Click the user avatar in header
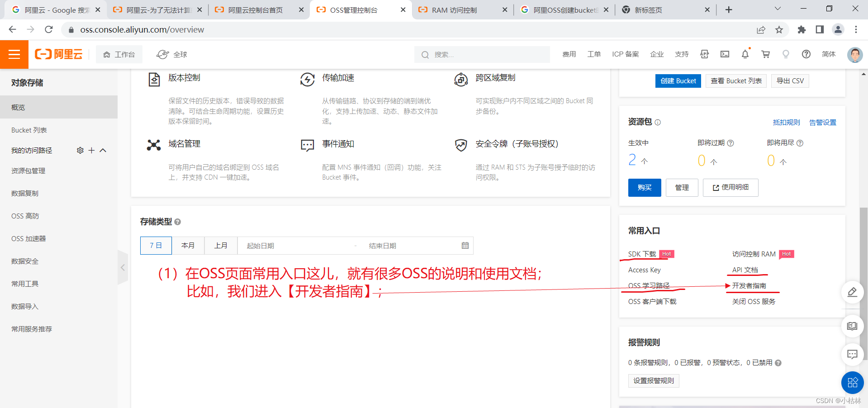 point(854,54)
